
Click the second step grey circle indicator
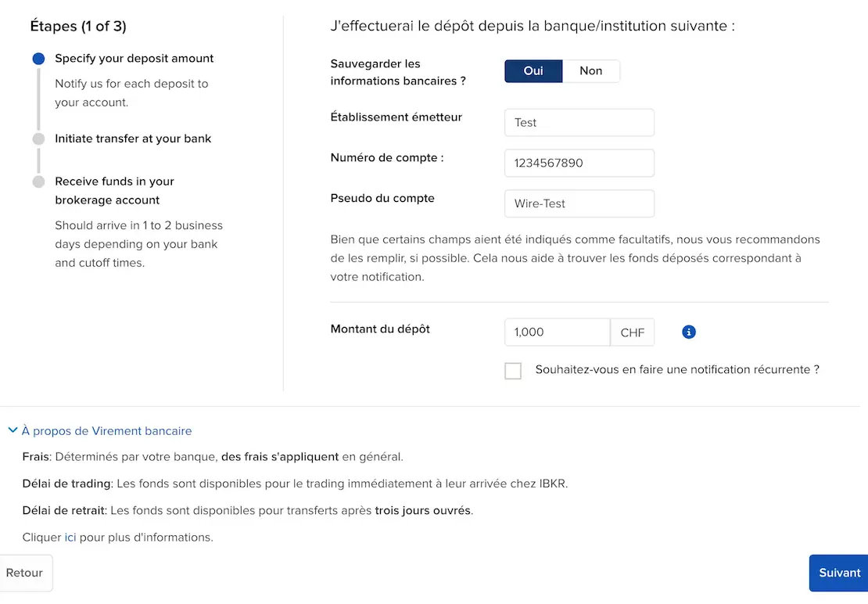(x=38, y=139)
